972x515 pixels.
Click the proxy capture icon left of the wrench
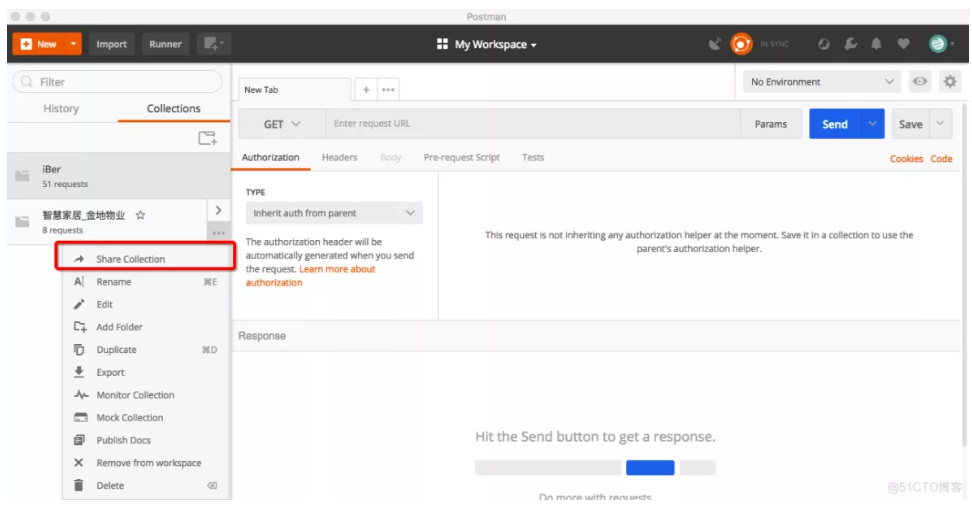pyautogui.click(x=823, y=44)
